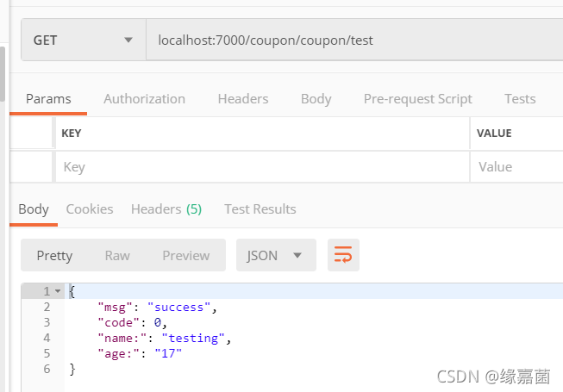563x392 pixels.
Task: Open the Test Results tab
Action: coord(260,209)
